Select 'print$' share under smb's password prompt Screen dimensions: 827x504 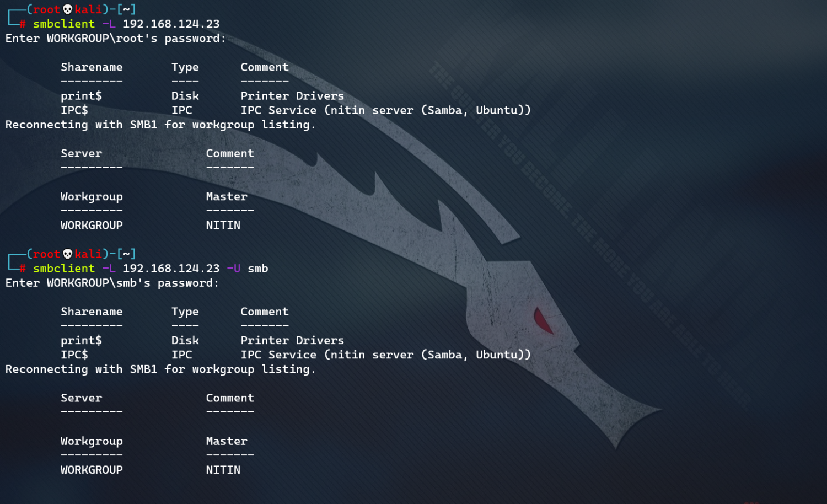(81, 341)
